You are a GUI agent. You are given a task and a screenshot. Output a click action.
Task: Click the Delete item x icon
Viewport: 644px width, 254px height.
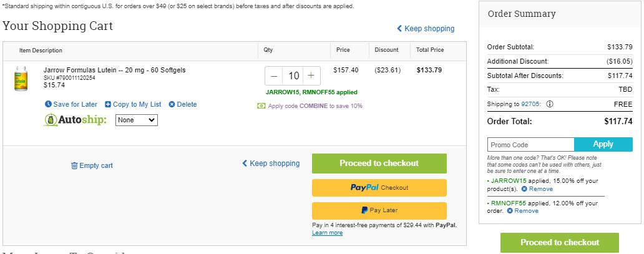click(172, 104)
